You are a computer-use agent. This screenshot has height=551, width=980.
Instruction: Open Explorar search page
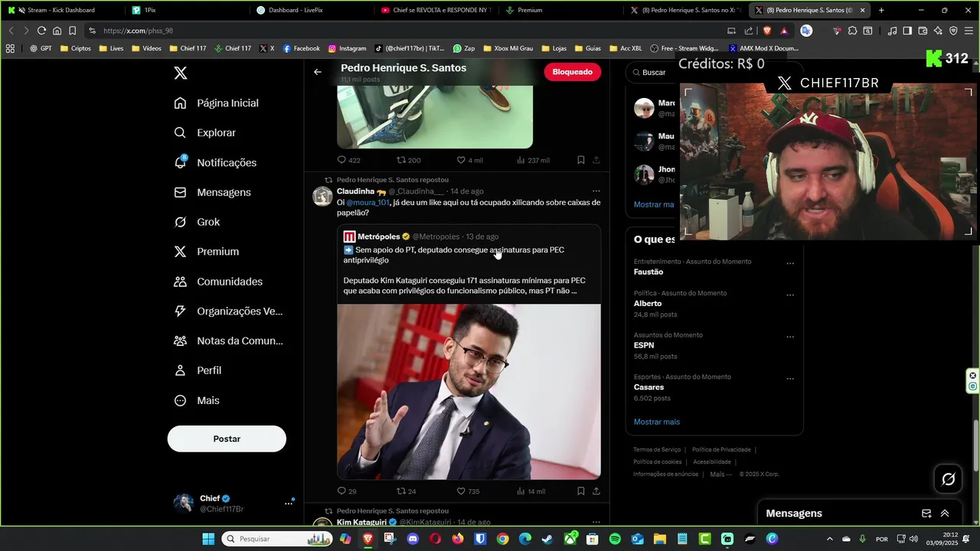tap(205, 133)
